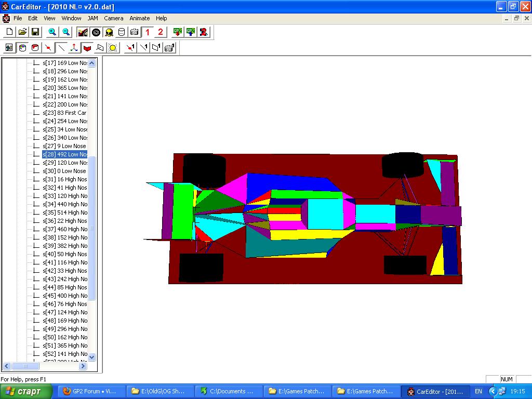532x399 pixels.
Task: Click the yellow sun light icon
Action: coord(113,48)
